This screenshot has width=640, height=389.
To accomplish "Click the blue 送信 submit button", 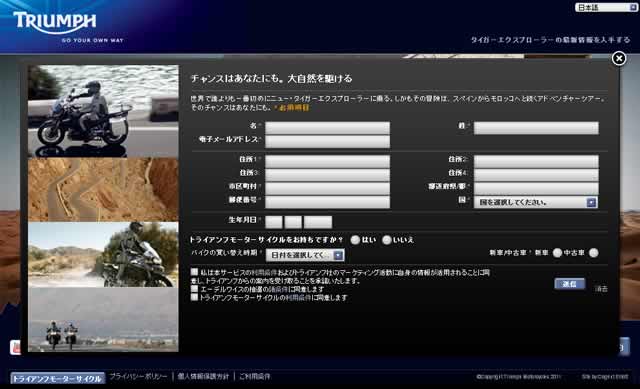I will point(569,284).
